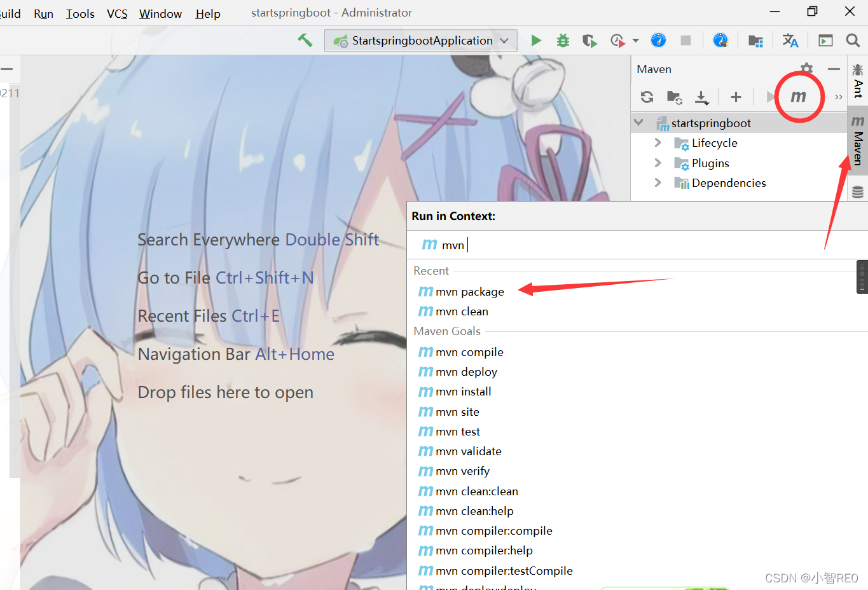Select the Plugins tree item

click(x=710, y=163)
